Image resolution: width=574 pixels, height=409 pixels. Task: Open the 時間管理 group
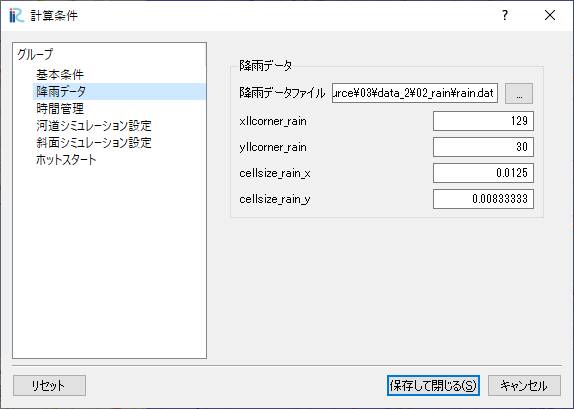(60, 109)
